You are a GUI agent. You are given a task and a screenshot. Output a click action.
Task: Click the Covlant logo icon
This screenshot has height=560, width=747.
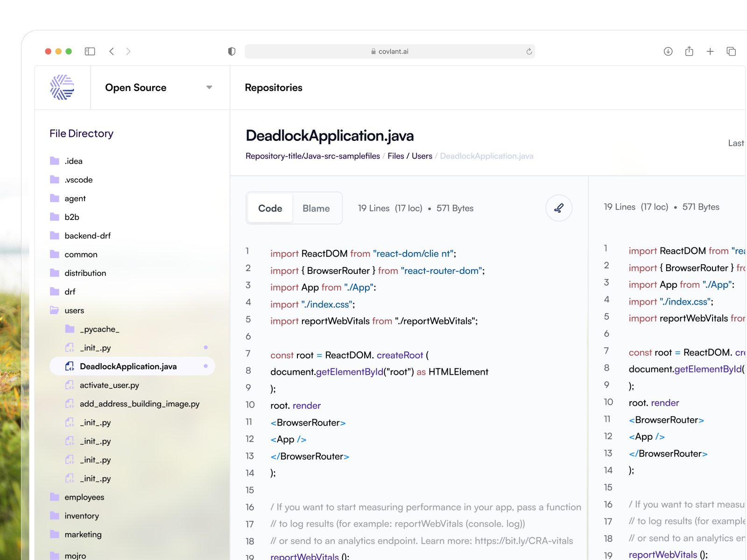pyautogui.click(x=62, y=87)
